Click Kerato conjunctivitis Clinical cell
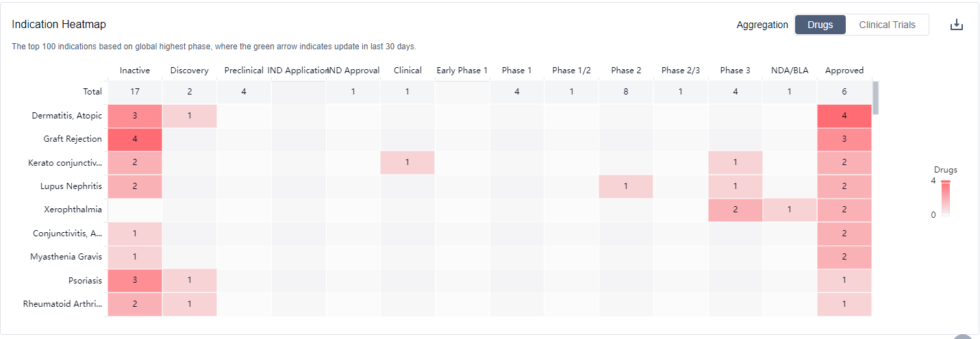 [407, 162]
